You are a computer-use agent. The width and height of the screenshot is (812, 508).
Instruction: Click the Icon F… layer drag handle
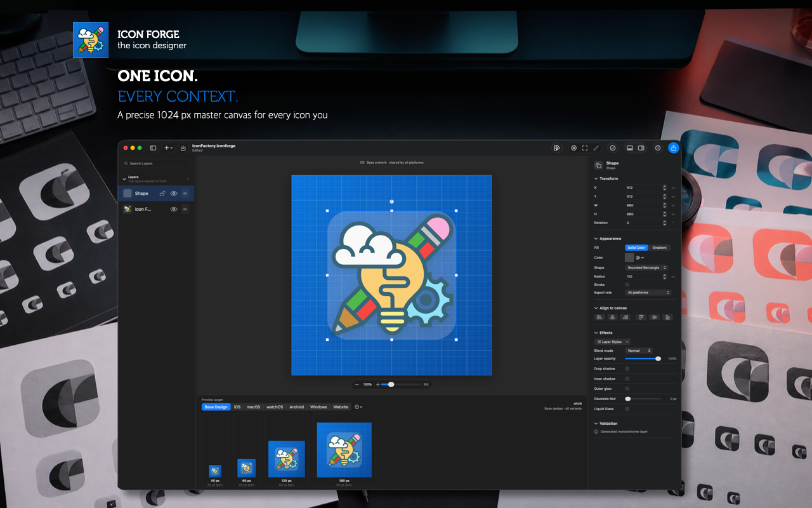pos(185,209)
